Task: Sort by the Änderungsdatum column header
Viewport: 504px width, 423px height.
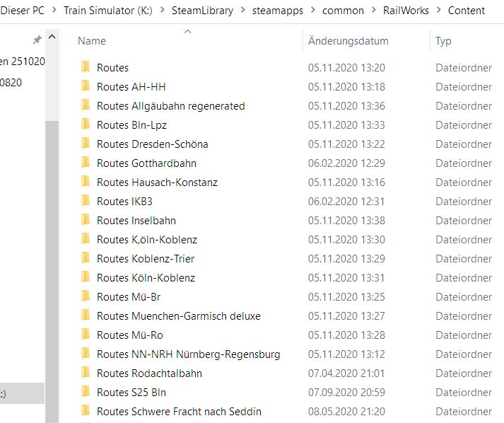Action: click(348, 41)
